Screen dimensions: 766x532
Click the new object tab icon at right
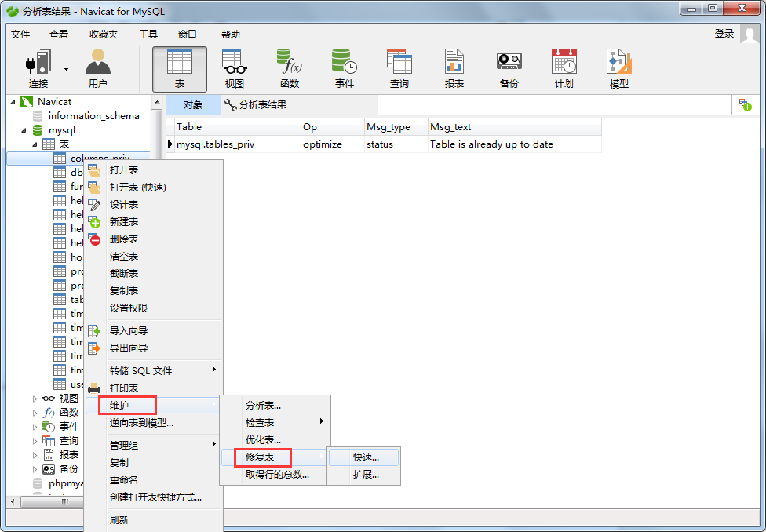point(746,104)
